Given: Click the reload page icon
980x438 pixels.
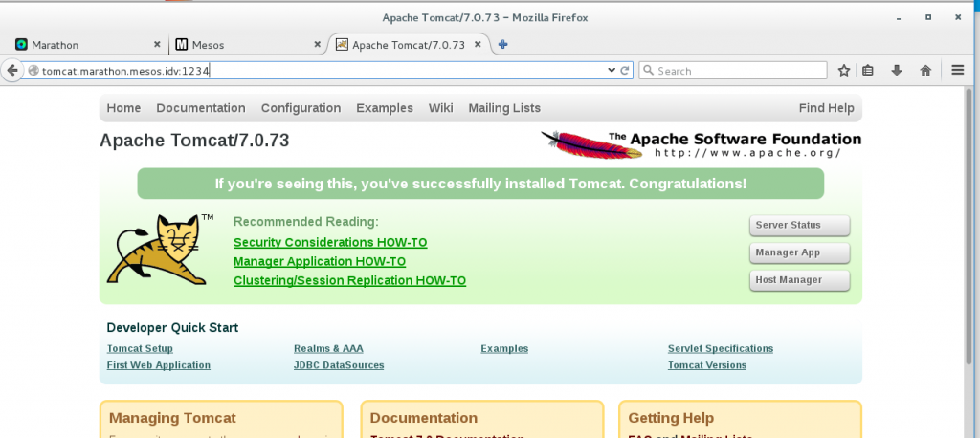Looking at the screenshot, I should point(624,71).
